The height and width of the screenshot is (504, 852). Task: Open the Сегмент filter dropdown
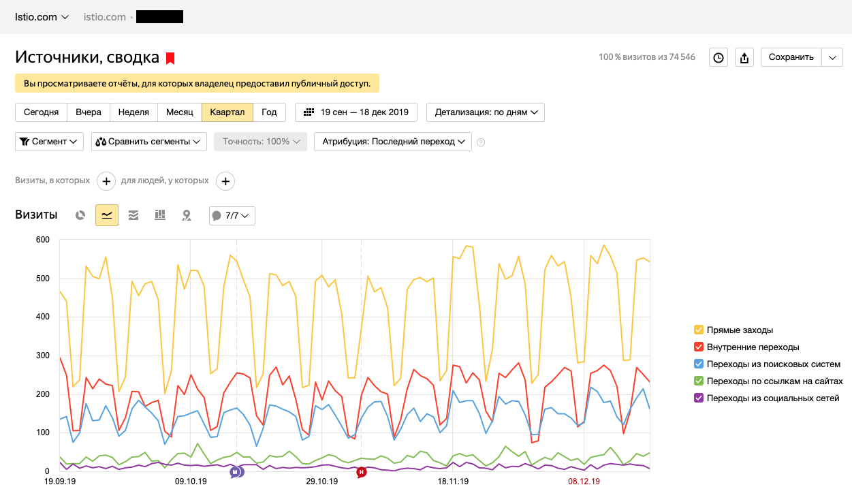pyautogui.click(x=49, y=142)
